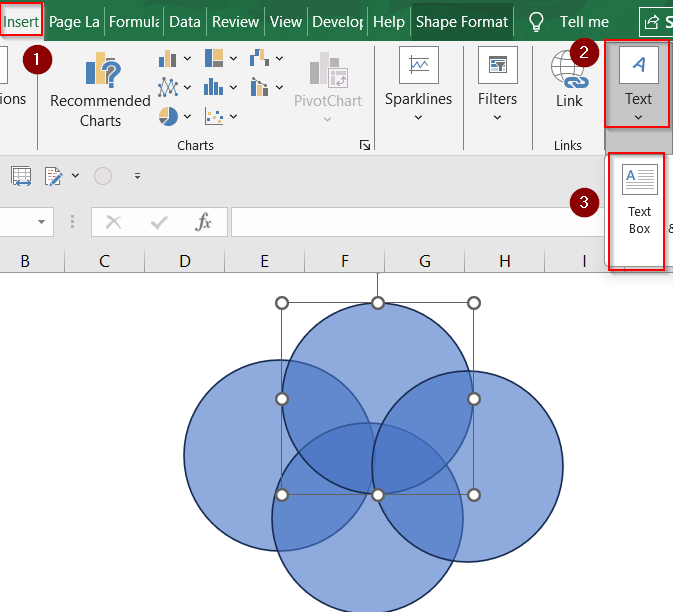Viewport: 673px width, 612px height.
Task: Insert a pie or doughnut chart
Action: pos(168,116)
